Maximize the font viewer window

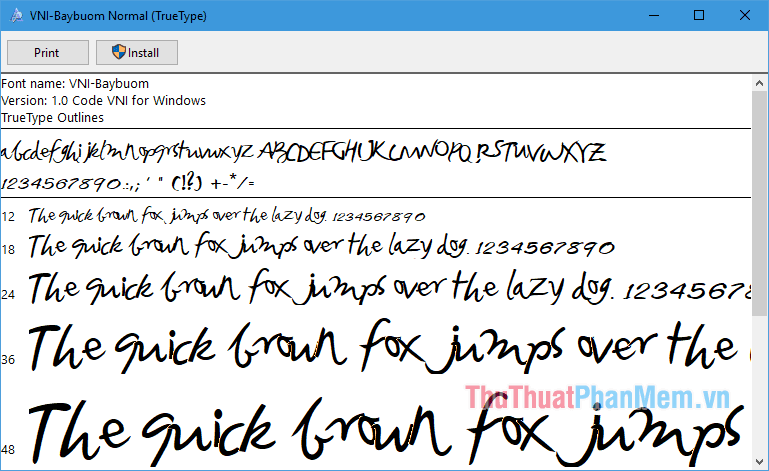tap(699, 16)
